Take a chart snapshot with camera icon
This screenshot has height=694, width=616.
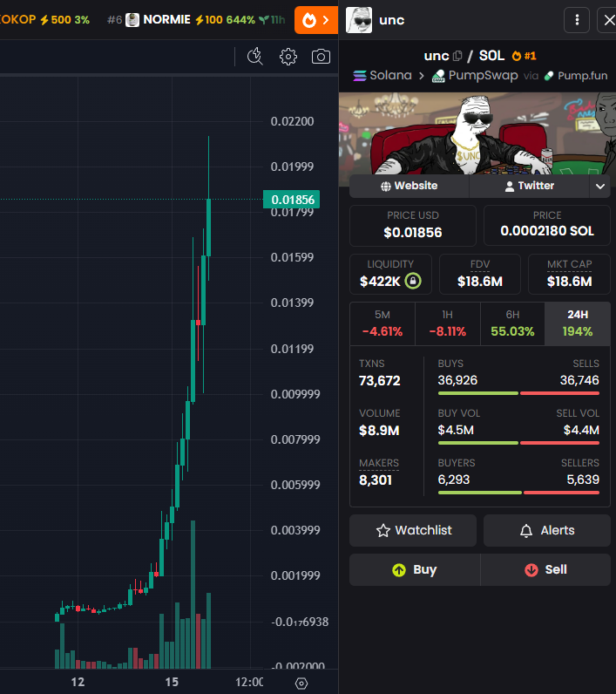tap(321, 57)
